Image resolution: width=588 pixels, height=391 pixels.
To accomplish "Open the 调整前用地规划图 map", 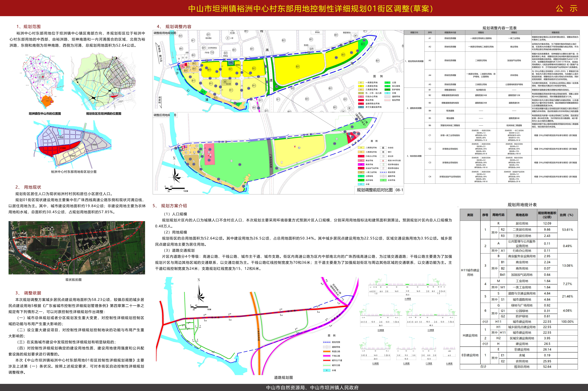I will point(278,71).
